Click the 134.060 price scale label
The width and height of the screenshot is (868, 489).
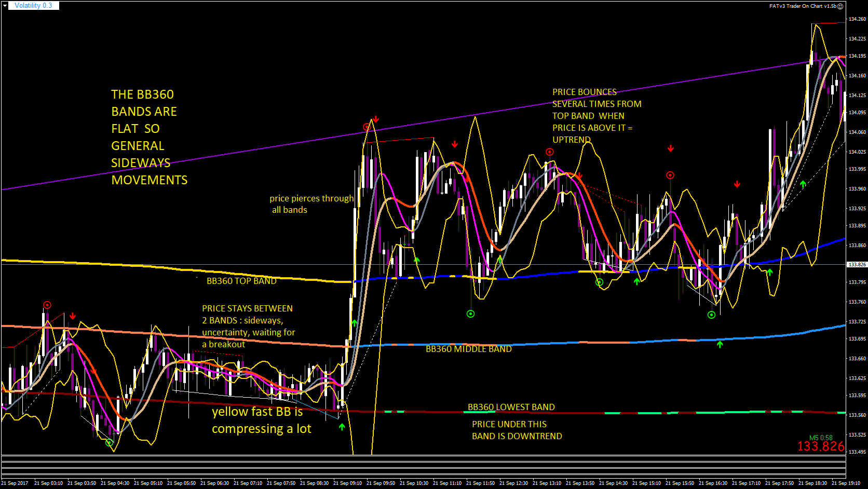[x=857, y=132]
